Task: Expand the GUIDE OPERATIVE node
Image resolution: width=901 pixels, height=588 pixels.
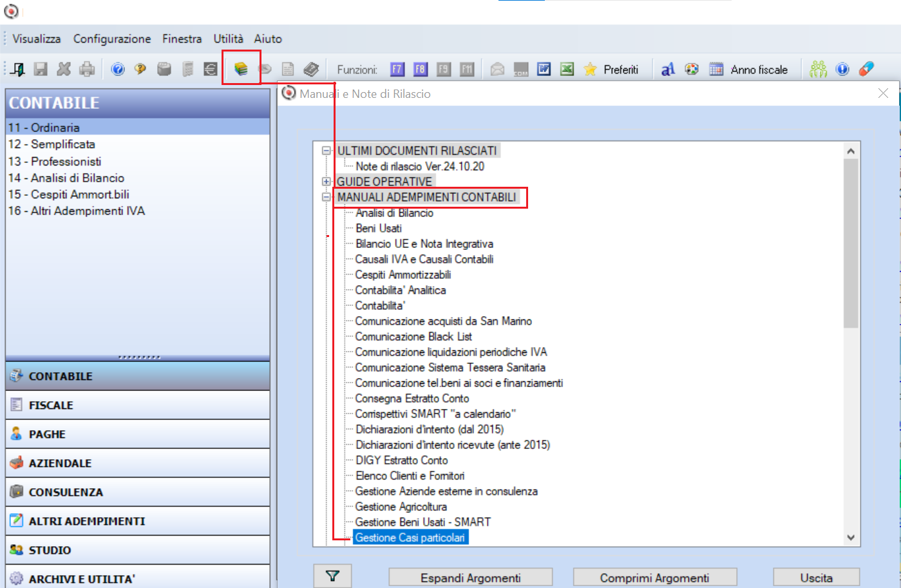Action: [327, 182]
